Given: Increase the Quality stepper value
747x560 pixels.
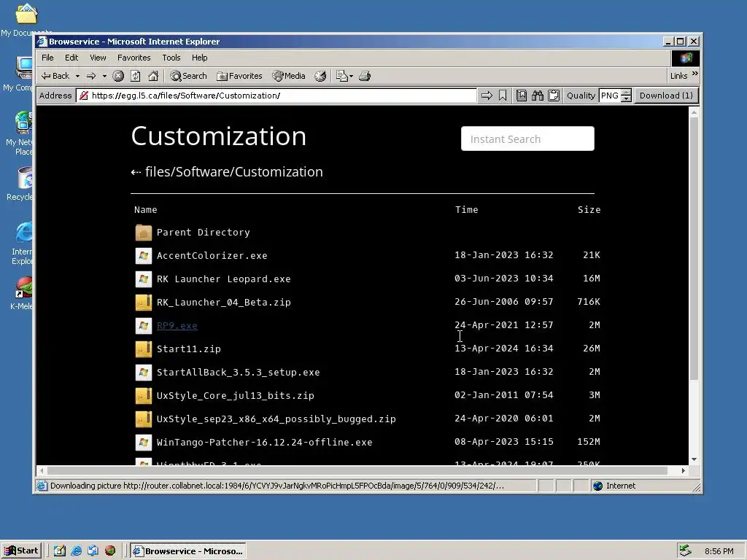Looking at the screenshot, I should [x=627, y=93].
